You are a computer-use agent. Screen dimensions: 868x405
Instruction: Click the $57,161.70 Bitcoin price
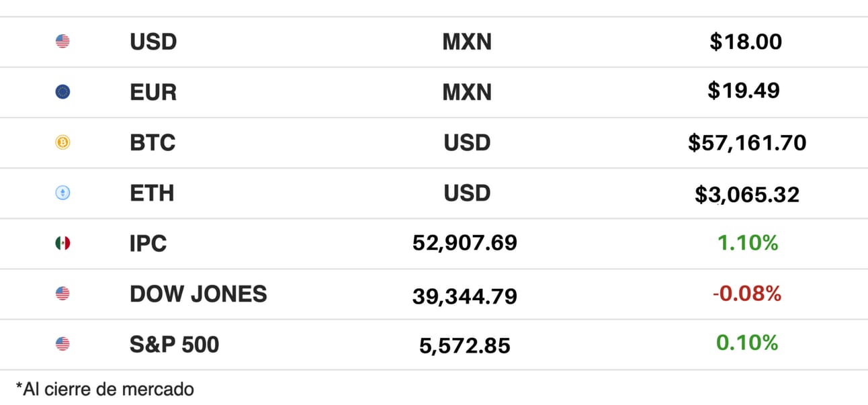pos(747,142)
